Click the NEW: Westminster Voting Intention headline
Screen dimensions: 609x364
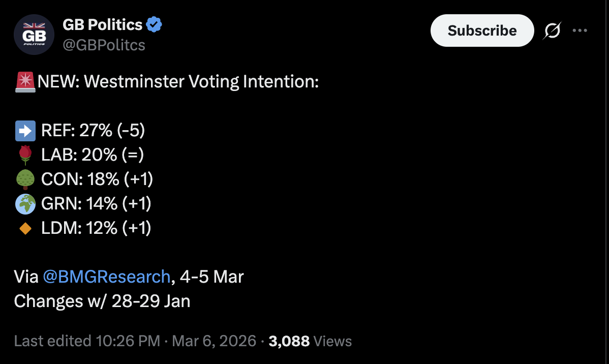[178, 82]
